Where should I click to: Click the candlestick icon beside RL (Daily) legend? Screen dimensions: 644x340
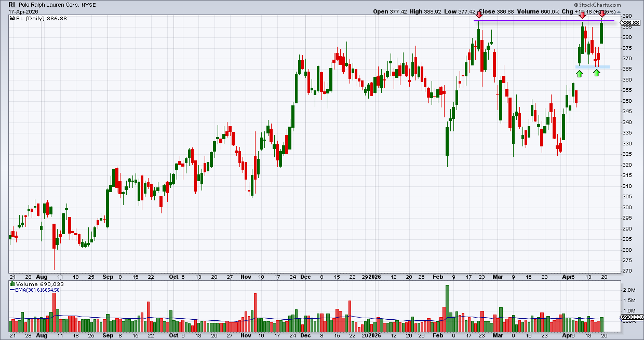(11, 18)
